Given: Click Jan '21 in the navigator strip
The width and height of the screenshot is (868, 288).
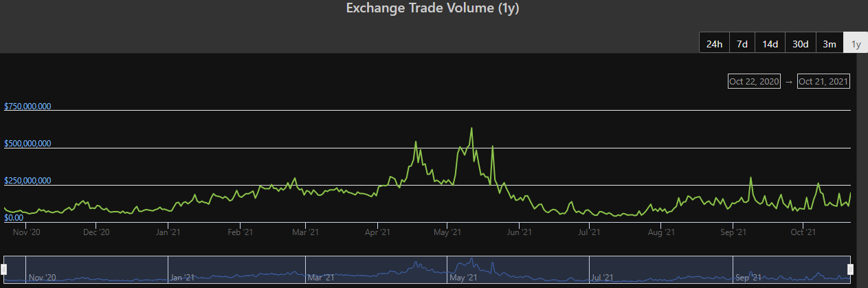Looking at the screenshot, I should point(183,278).
